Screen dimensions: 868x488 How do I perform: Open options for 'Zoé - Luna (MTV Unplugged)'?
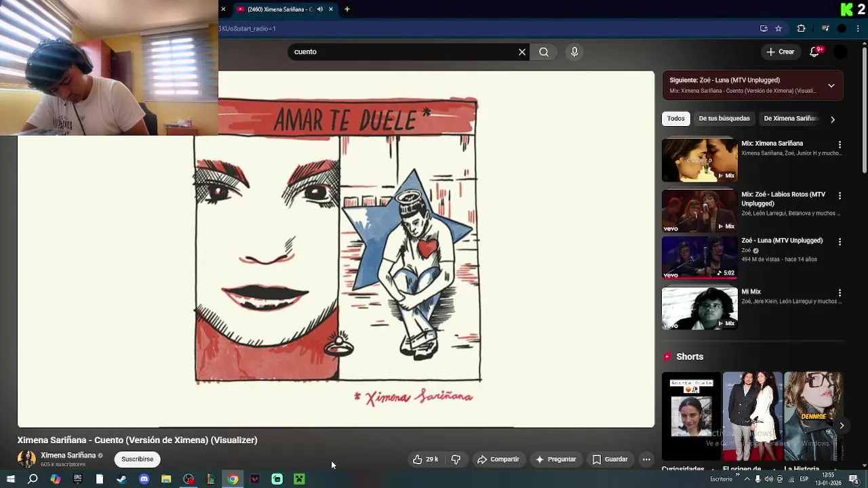tap(840, 241)
